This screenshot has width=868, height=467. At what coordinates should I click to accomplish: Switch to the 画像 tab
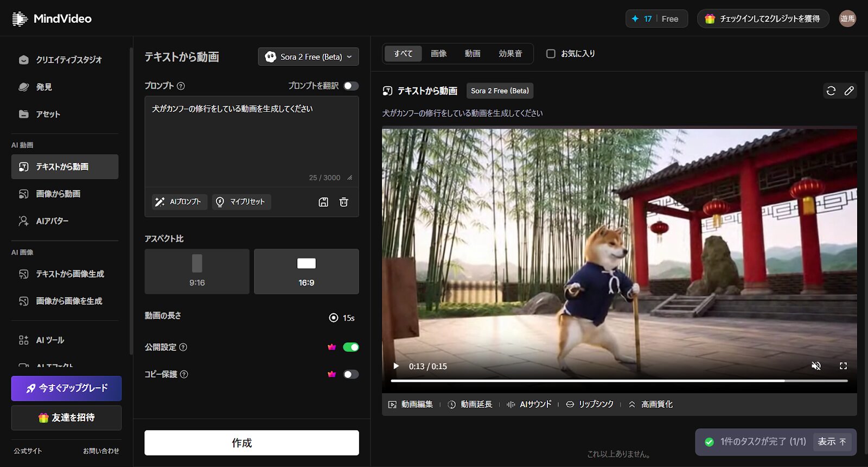439,54
